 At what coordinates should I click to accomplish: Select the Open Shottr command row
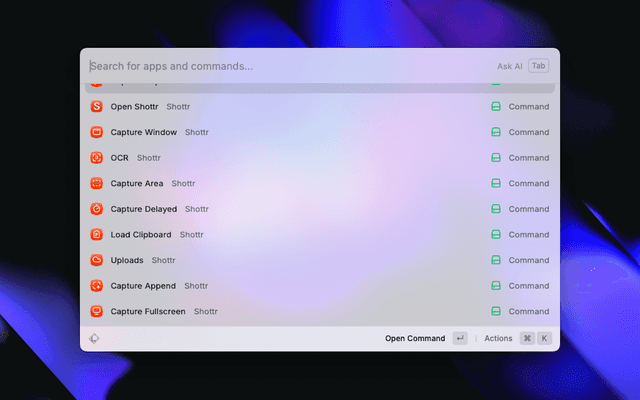pos(300,107)
